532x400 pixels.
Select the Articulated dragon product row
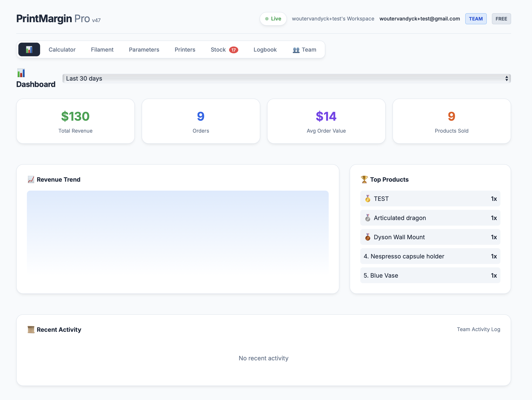[x=430, y=218]
